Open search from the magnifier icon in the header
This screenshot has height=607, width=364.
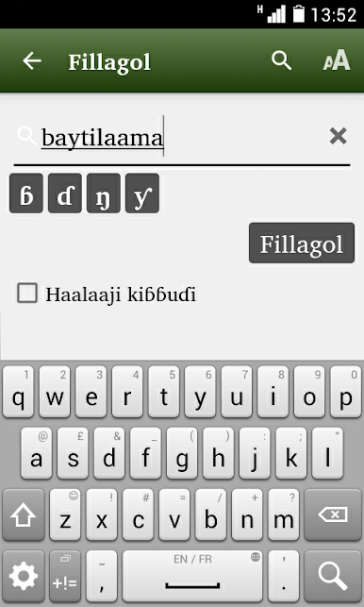point(281,60)
